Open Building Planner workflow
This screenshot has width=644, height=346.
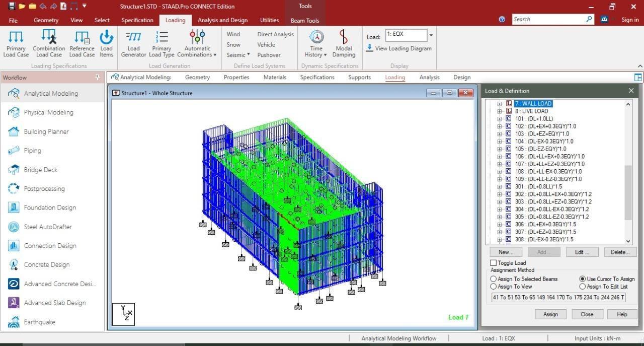click(x=46, y=131)
